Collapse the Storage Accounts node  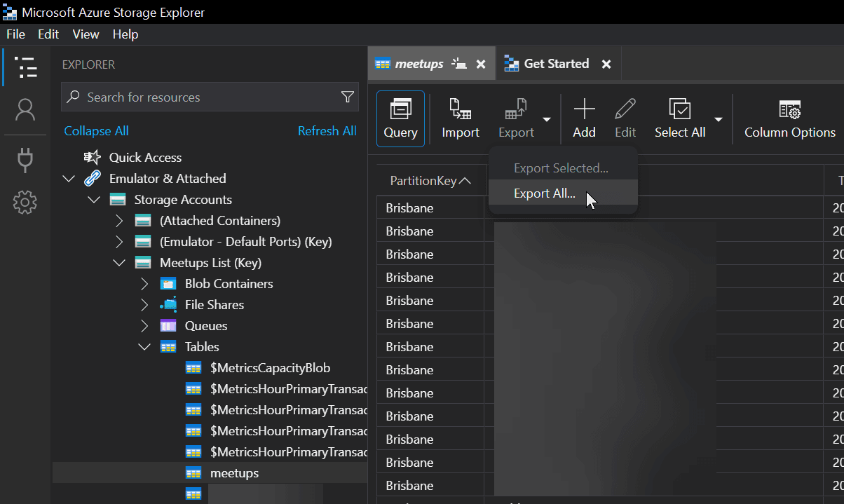pyautogui.click(x=94, y=200)
